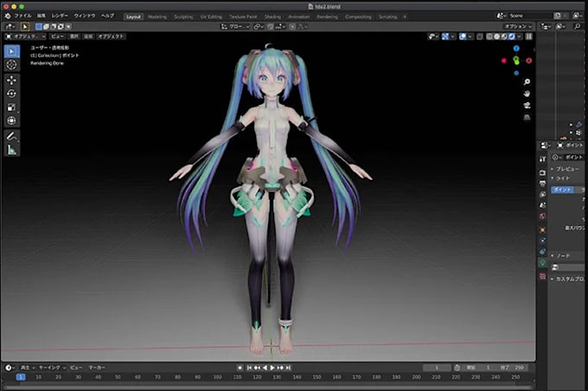The width and height of the screenshot is (588, 391).
Task: Open the ヘルプ menu
Action: (107, 16)
